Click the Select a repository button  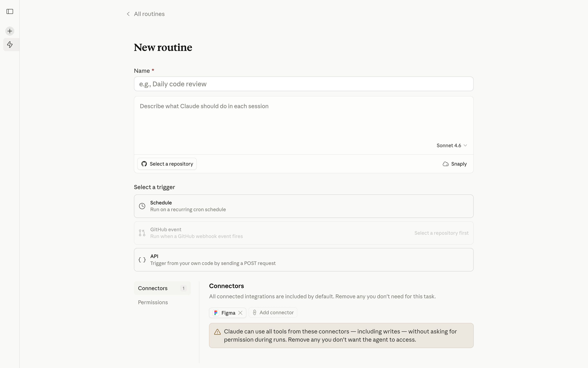pos(167,164)
